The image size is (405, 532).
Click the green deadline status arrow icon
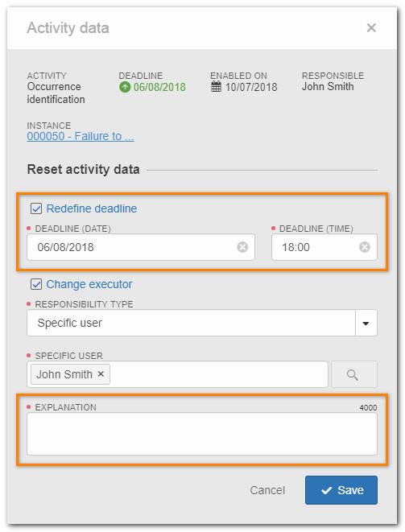(x=125, y=87)
